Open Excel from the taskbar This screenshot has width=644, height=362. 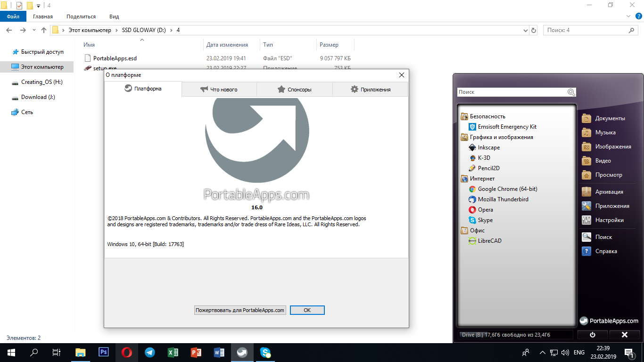173,352
